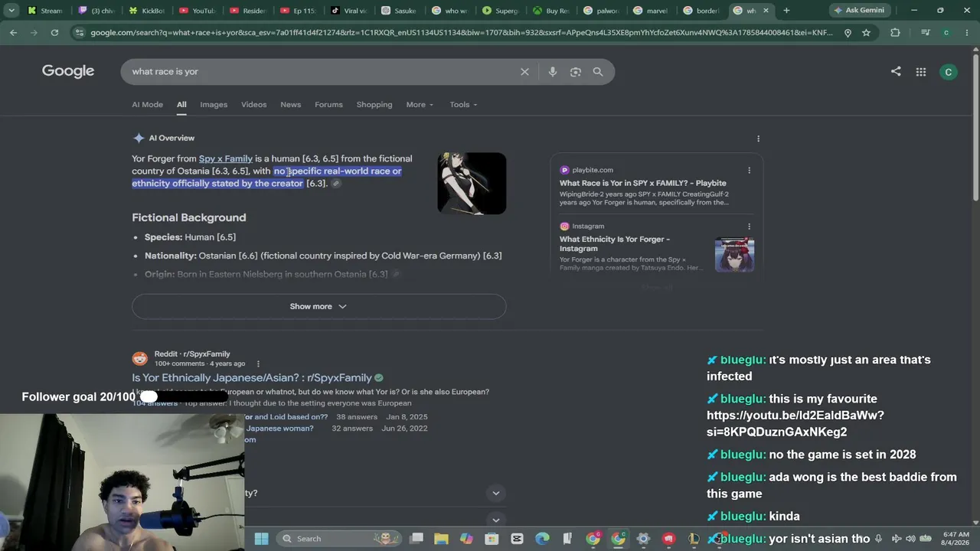
Task: Open the Copilot app on the taskbar
Action: [466, 539]
